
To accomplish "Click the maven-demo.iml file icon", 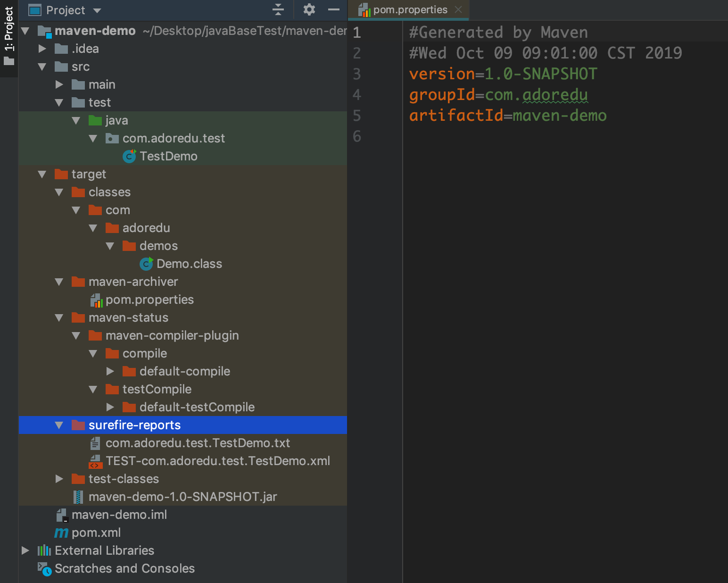I will (x=62, y=515).
